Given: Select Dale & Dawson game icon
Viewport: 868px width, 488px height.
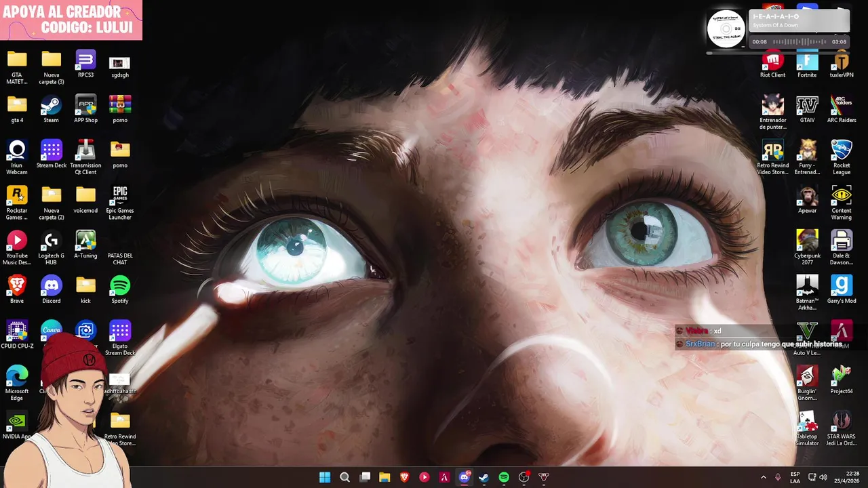Looking at the screenshot, I should coord(842,248).
